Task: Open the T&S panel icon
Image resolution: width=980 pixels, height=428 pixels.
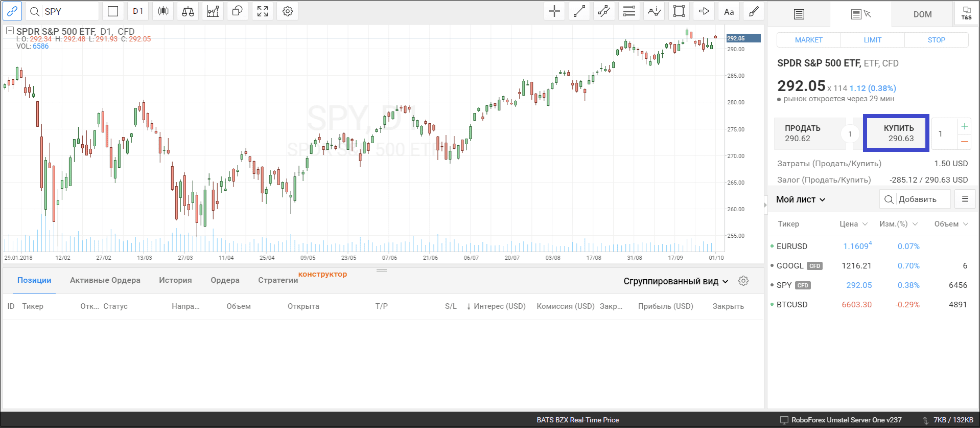Action: 966,13
